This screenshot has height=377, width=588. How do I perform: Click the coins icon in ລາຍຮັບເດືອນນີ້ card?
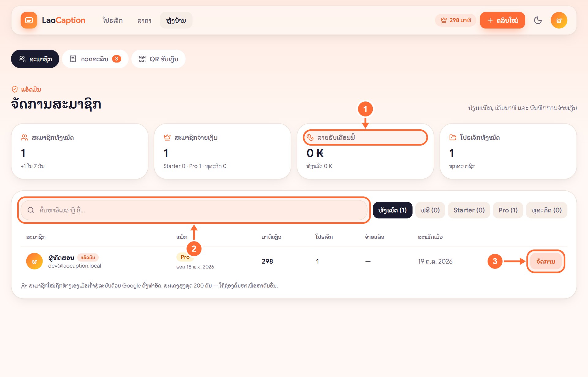(x=310, y=137)
